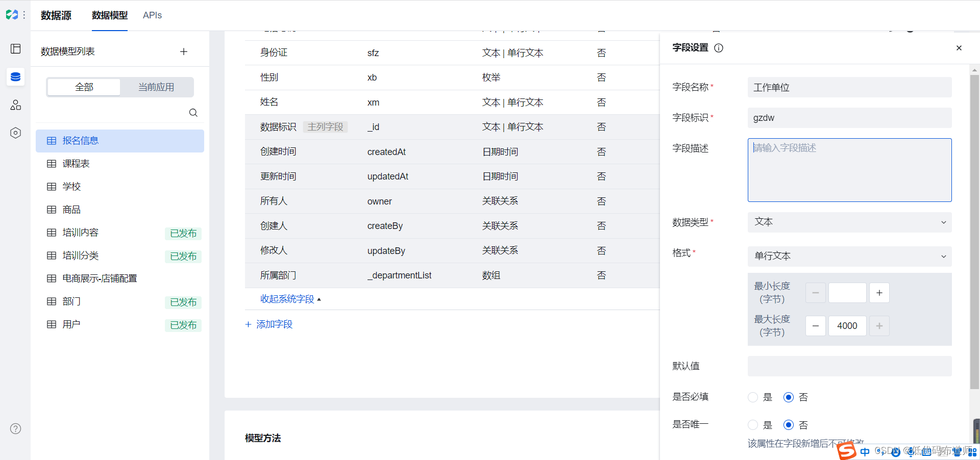This screenshot has height=460, width=980.
Task: Click the app logo icon
Action: click(x=12, y=15)
